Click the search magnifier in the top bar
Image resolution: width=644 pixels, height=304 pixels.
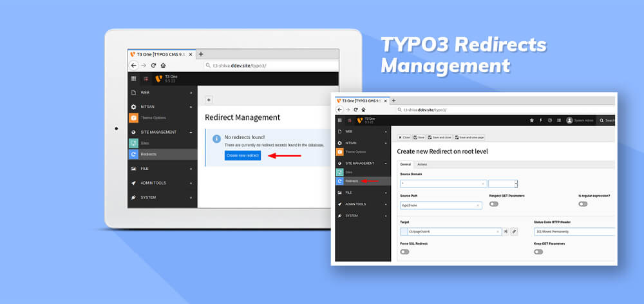[601, 120]
